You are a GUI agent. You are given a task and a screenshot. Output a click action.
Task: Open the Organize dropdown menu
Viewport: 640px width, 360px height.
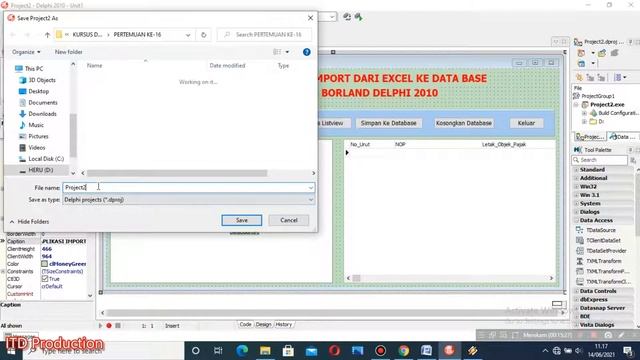[x=26, y=52]
